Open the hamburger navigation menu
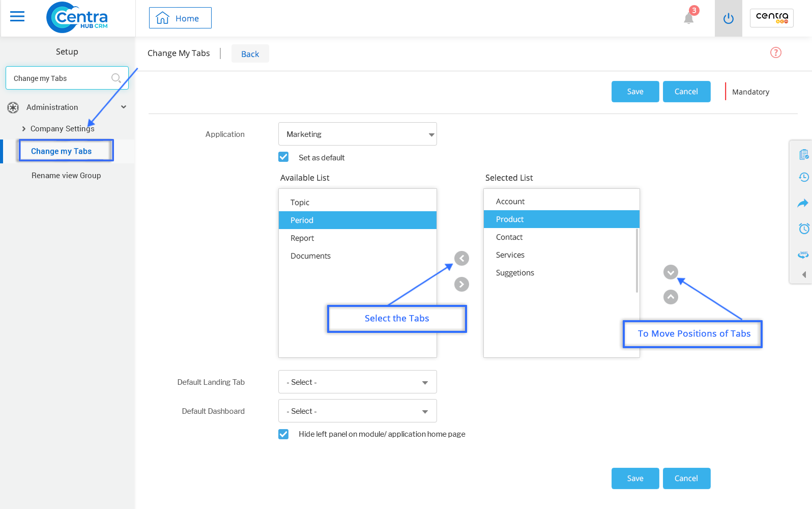The height and width of the screenshot is (509, 812). coord(17,17)
